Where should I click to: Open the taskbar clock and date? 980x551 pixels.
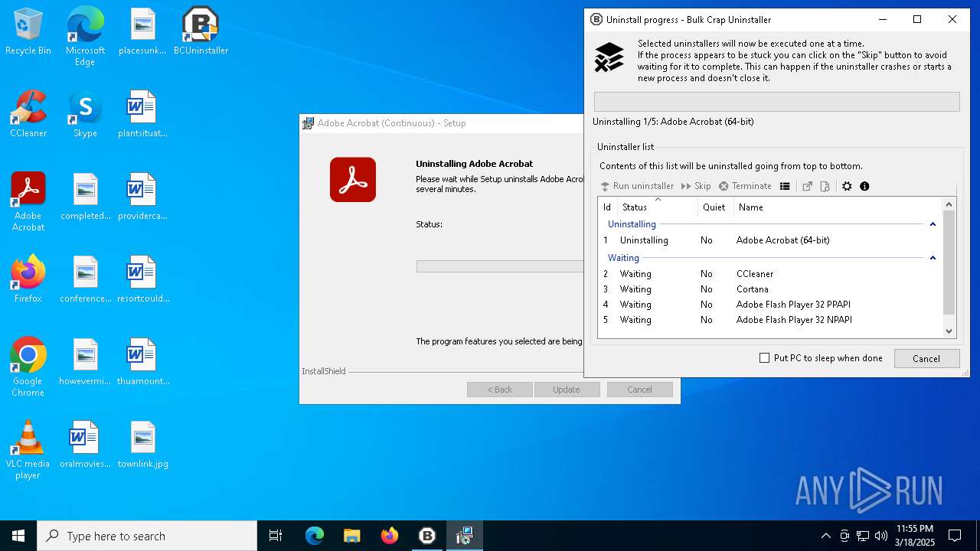point(914,536)
